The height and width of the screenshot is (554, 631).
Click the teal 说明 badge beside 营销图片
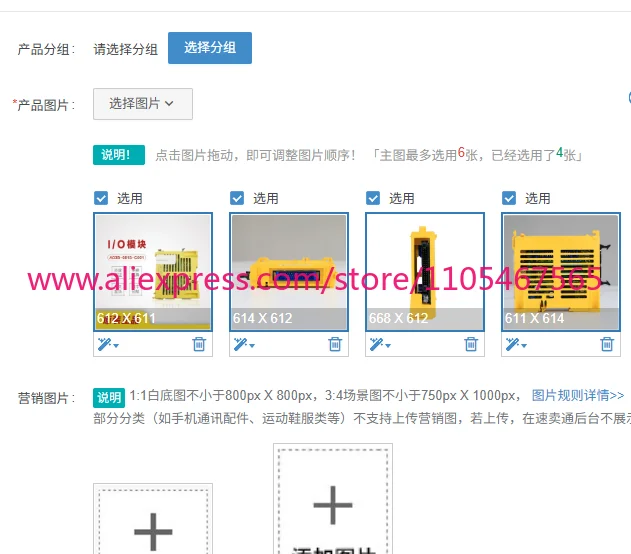(109, 398)
